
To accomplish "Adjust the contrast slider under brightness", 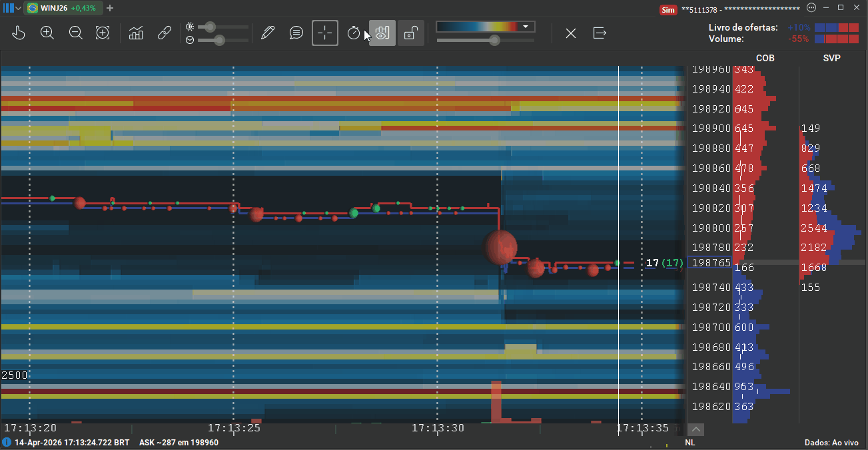I will [219, 40].
